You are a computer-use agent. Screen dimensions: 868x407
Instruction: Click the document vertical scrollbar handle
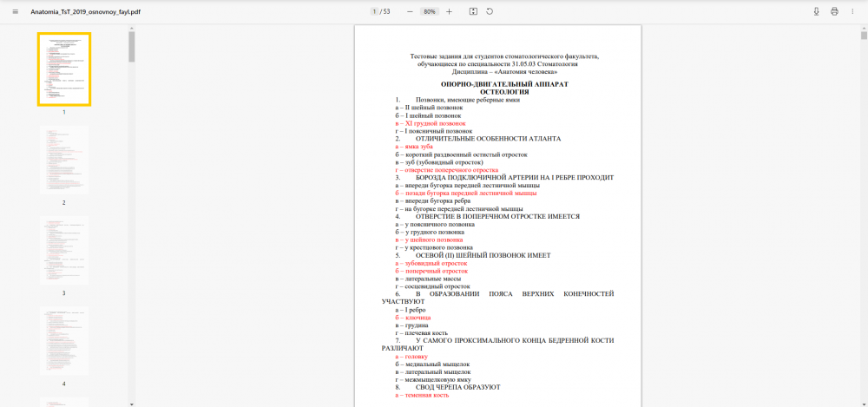coord(865,36)
